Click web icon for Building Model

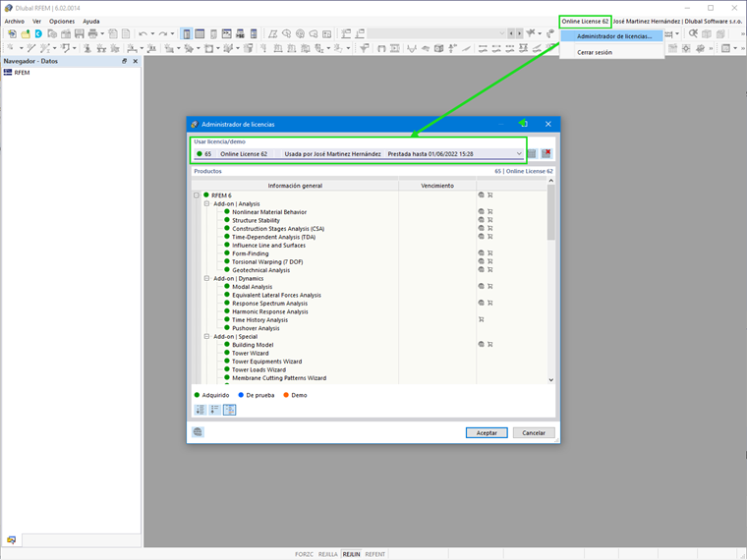pos(482,344)
